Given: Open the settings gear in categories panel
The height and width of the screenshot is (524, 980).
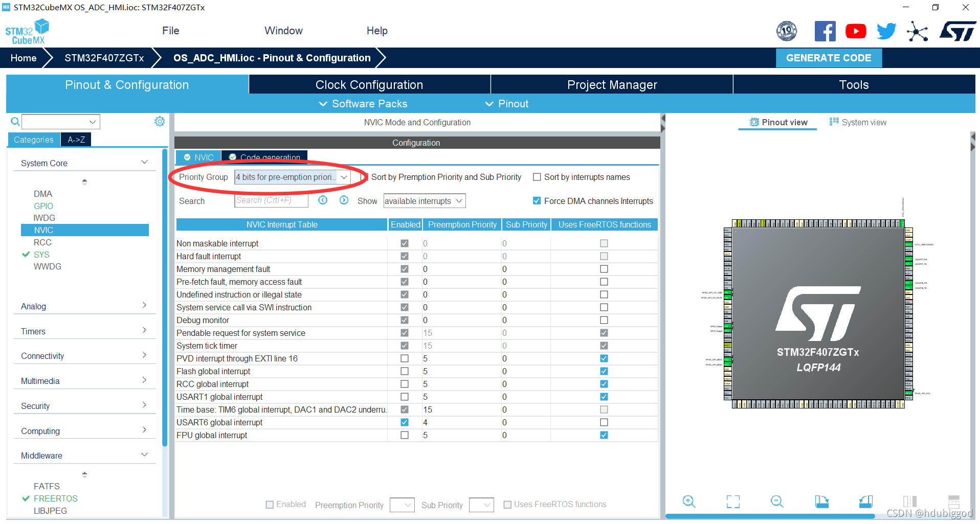Looking at the screenshot, I should [160, 121].
